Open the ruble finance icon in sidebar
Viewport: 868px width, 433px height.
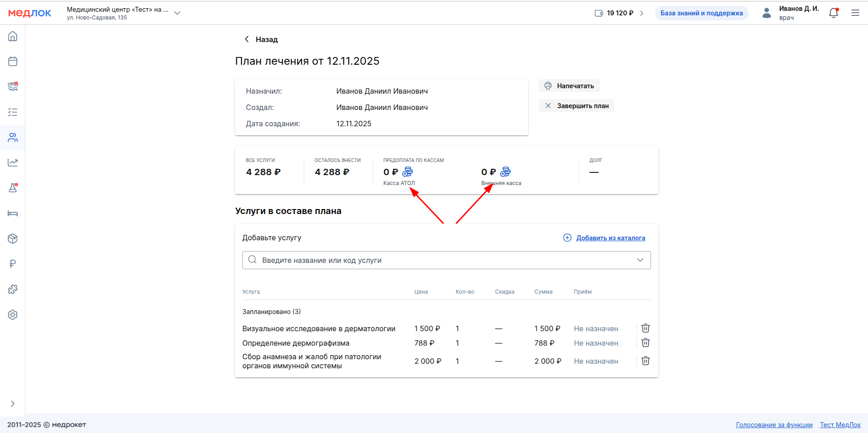click(13, 264)
